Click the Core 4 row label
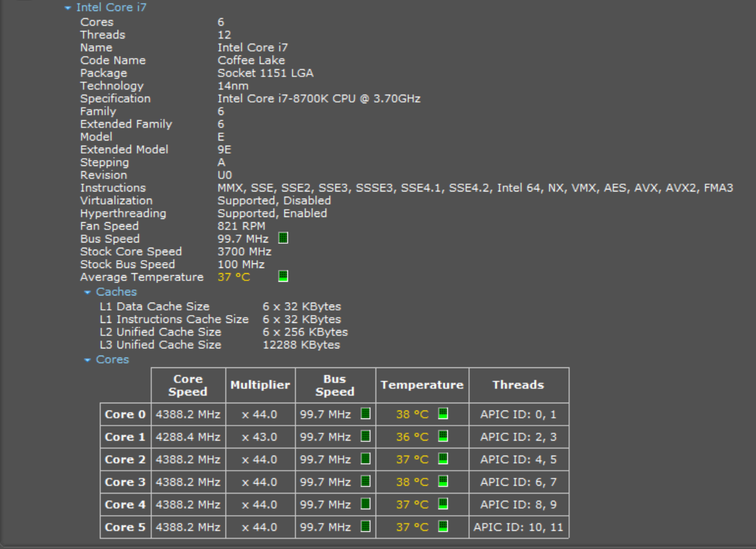The height and width of the screenshot is (549, 756). tap(126, 505)
